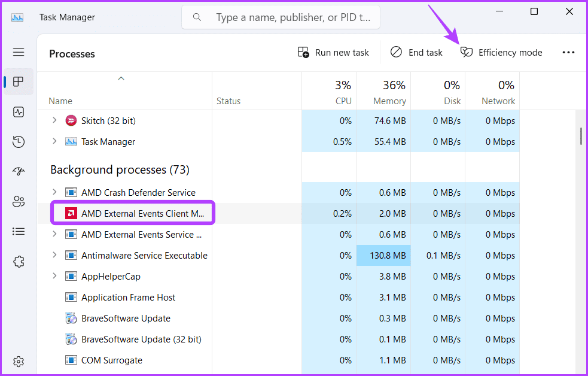Click the AMD Crash Defender Service icon

pyautogui.click(x=71, y=193)
